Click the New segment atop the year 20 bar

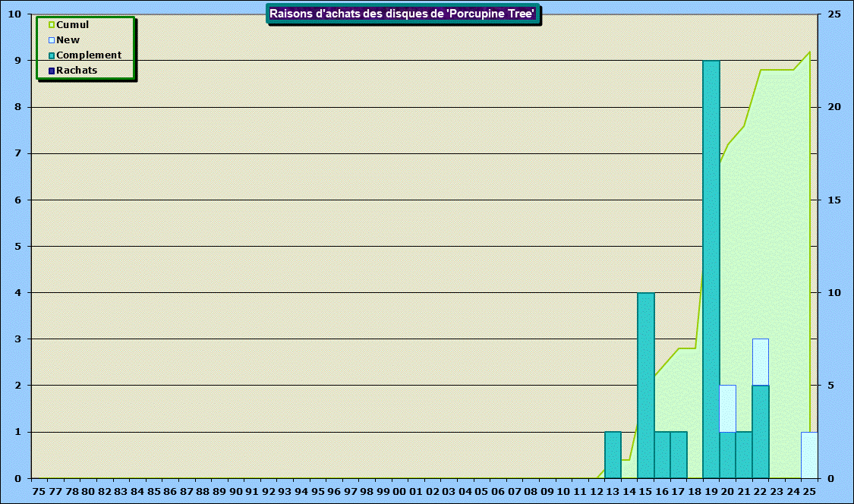[x=728, y=408]
